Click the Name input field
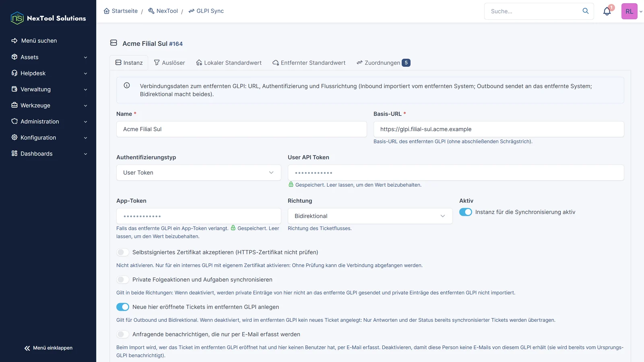 [x=242, y=129]
